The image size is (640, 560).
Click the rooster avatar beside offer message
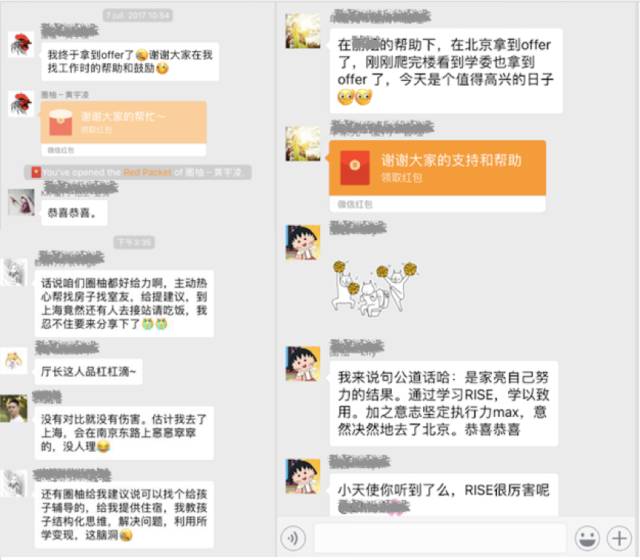(x=21, y=44)
